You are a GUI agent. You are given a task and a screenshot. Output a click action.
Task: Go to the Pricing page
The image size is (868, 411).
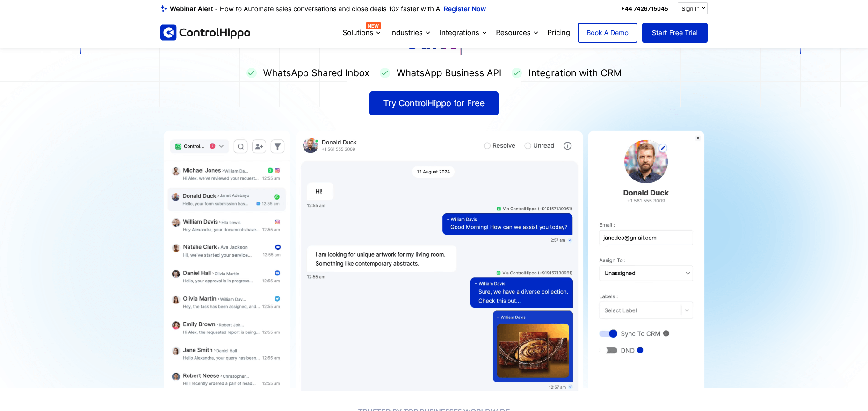pyautogui.click(x=558, y=33)
